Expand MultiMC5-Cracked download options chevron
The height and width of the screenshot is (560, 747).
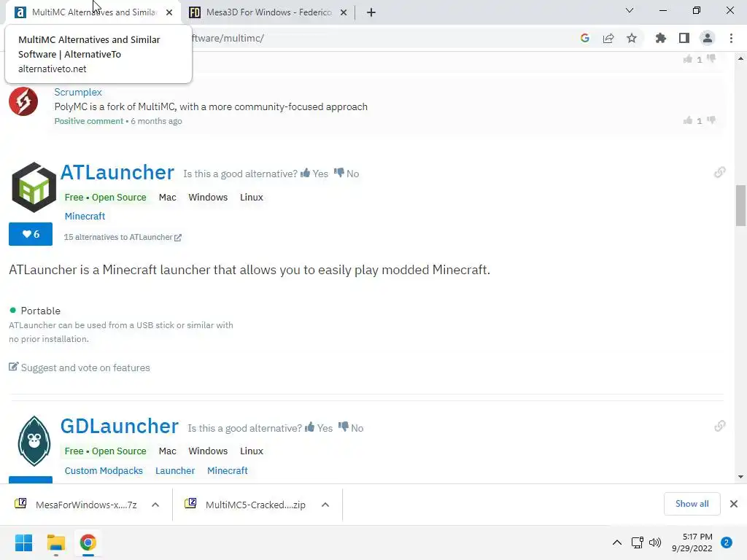[325, 505]
